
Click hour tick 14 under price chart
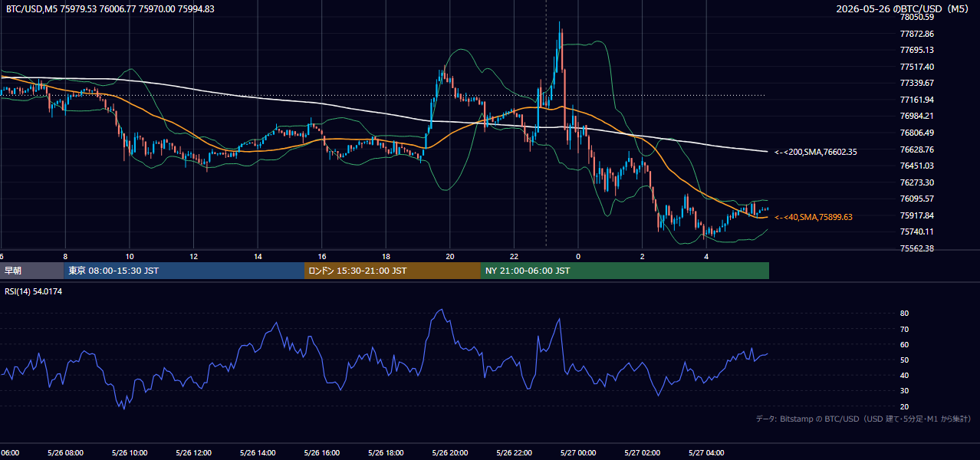point(258,257)
